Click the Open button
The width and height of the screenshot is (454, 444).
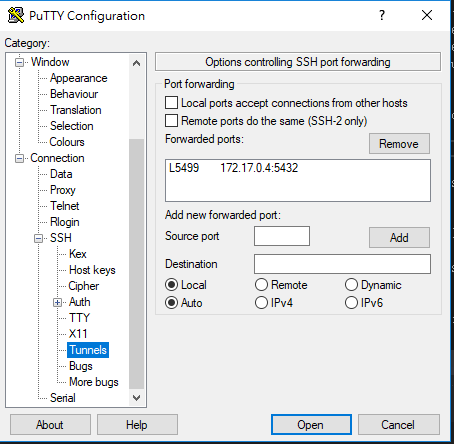click(x=311, y=425)
